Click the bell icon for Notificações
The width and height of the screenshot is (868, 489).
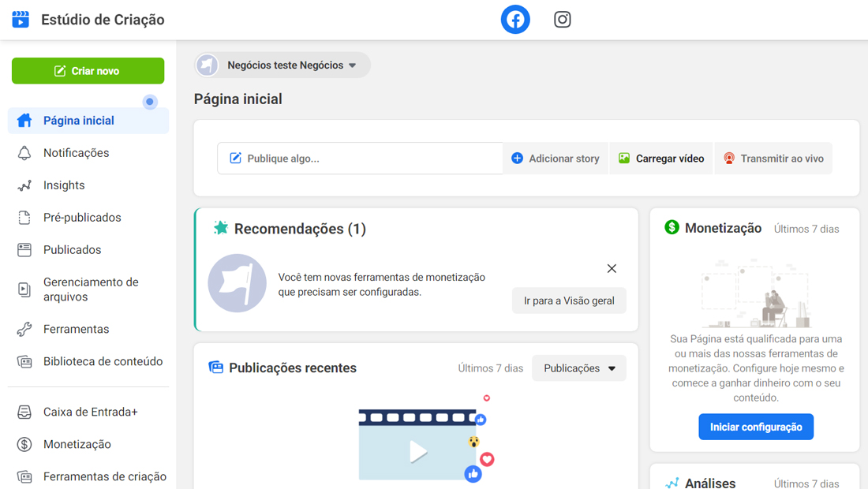point(24,153)
